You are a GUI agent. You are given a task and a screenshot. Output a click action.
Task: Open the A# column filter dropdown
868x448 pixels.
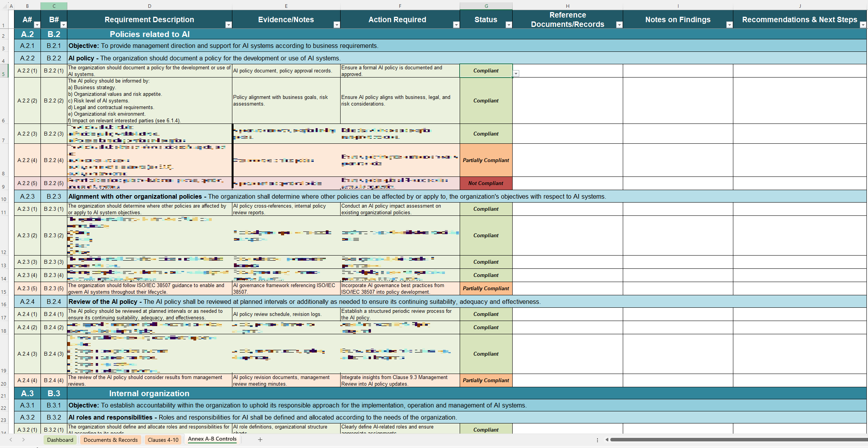click(37, 25)
